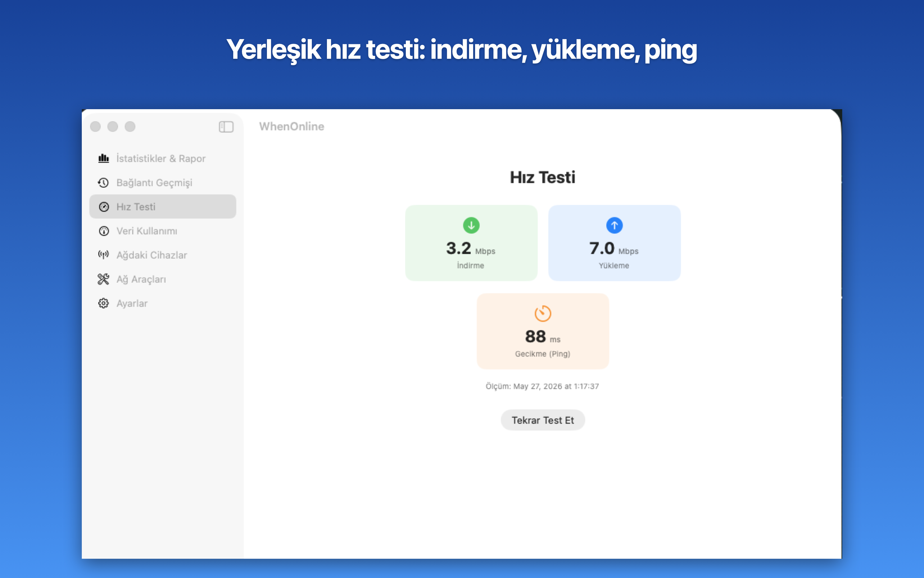Viewport: 924px width, 578px height.
Task: Open Bağlantı Geçmişi section
Action: [x=163, y=183]
